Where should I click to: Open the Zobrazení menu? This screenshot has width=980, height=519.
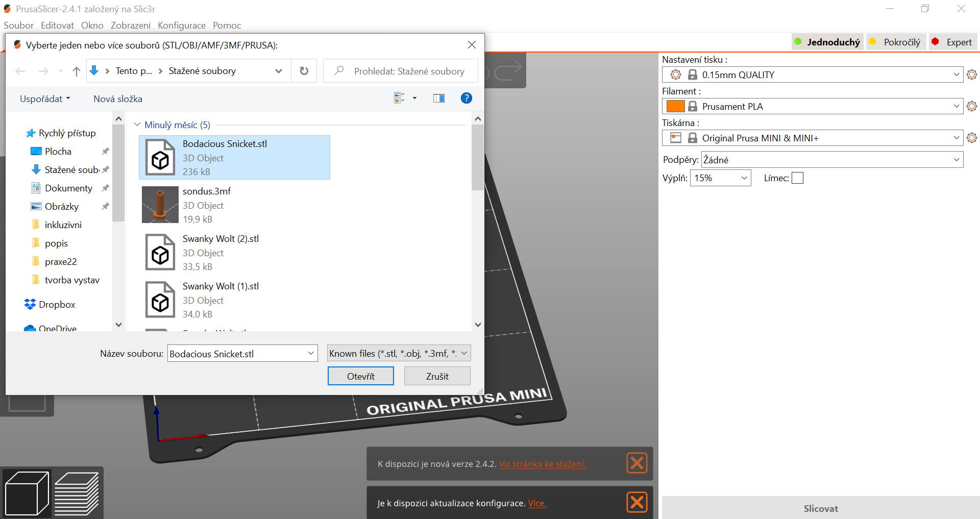[x=131, y=26]
